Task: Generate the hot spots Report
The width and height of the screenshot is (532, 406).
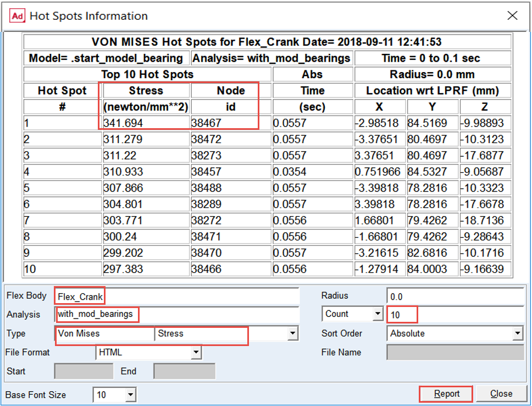Action: point(446,394)
